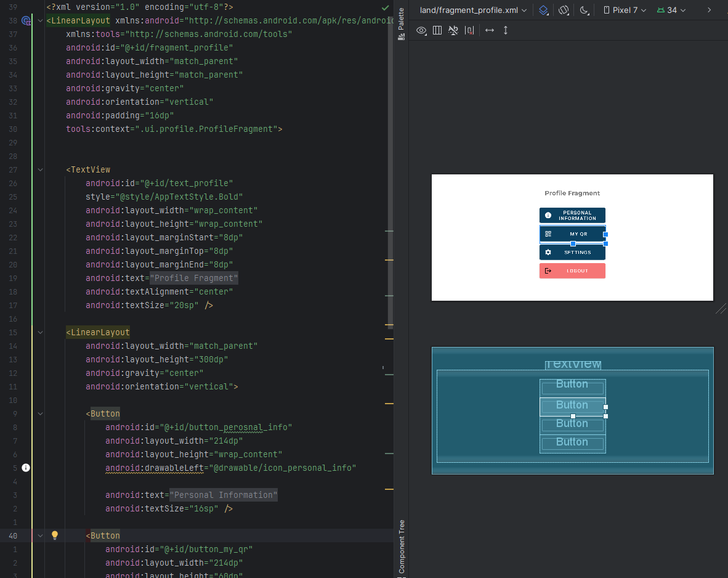Show more toolbar options chevron
This screenshot has width=728, height=578.
click(709, 10)
